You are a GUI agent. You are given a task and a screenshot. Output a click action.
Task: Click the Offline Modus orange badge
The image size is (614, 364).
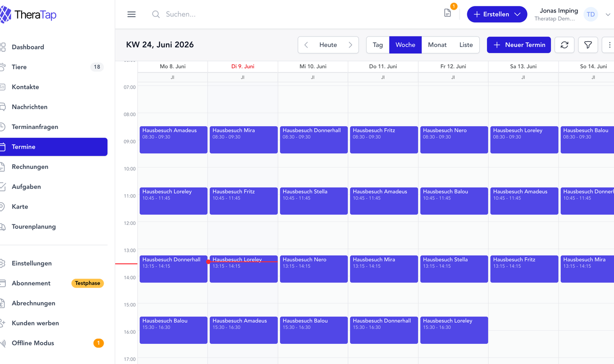(x=98, y=343)
